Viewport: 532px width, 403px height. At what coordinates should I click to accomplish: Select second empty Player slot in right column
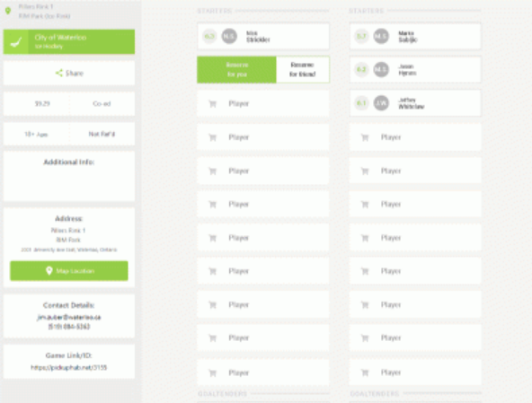415,171
